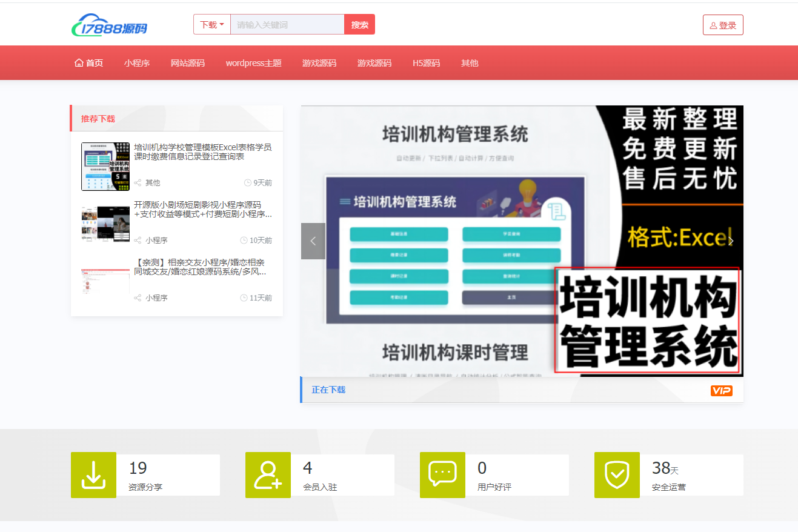The height and width of the screenshot is (532, 798).
Task: Switch to the 小程序 navigation tab
Action: pyautogui.click(x=137, y=62)
